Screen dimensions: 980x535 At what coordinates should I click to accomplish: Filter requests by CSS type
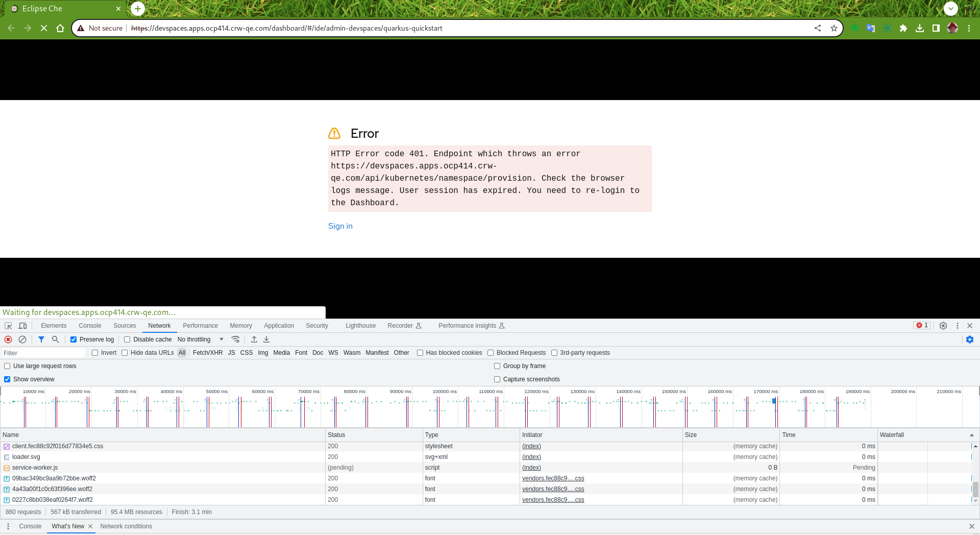pyautogui.click(x=247, y=353)
